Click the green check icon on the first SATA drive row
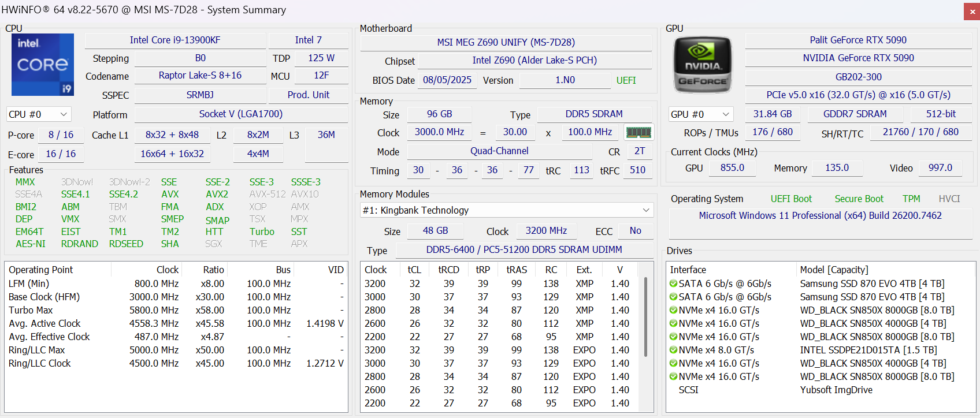 click(673, 283)
